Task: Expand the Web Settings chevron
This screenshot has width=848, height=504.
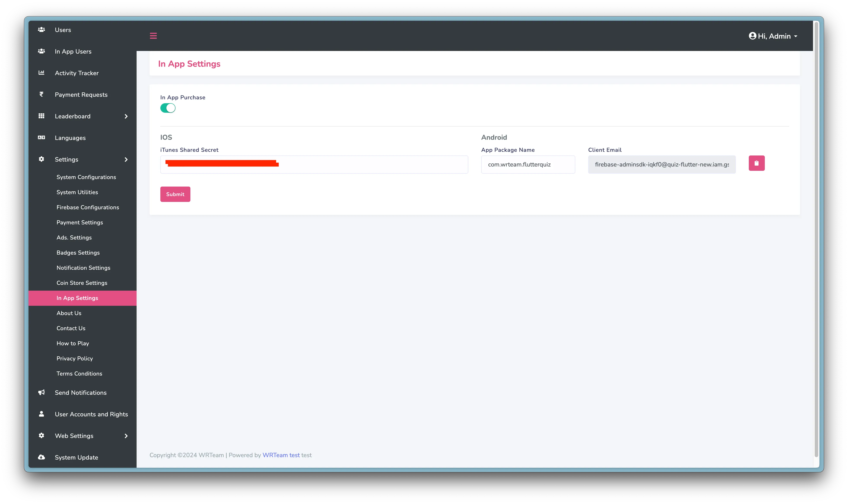Action: click(x=126, y=436)
